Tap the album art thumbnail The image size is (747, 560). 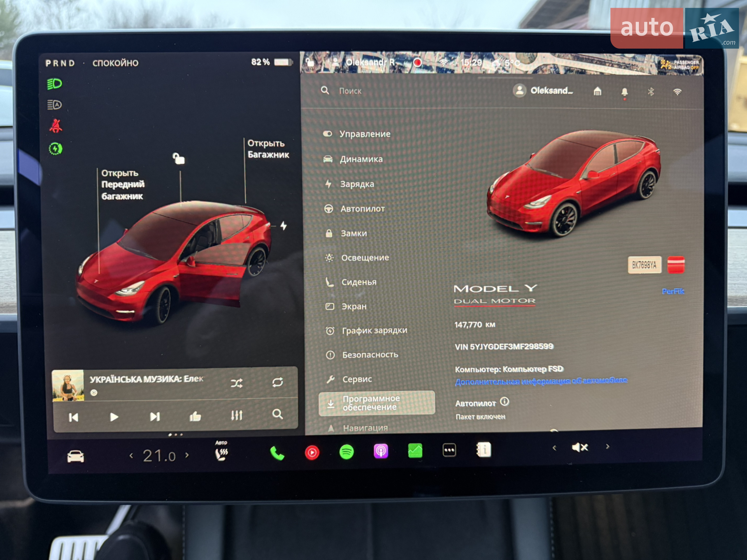pos(68,385)
